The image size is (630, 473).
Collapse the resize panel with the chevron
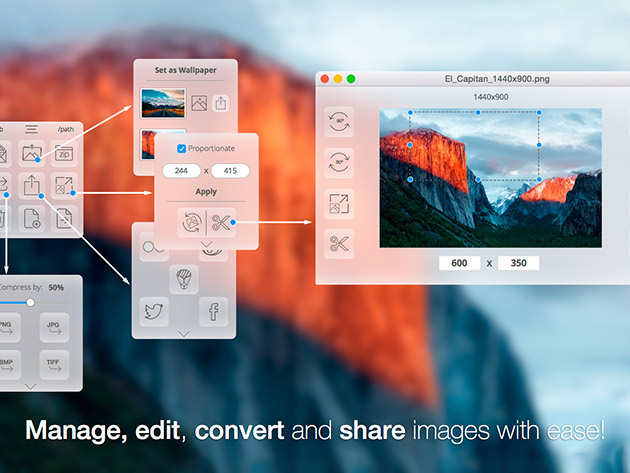[207, 244]
